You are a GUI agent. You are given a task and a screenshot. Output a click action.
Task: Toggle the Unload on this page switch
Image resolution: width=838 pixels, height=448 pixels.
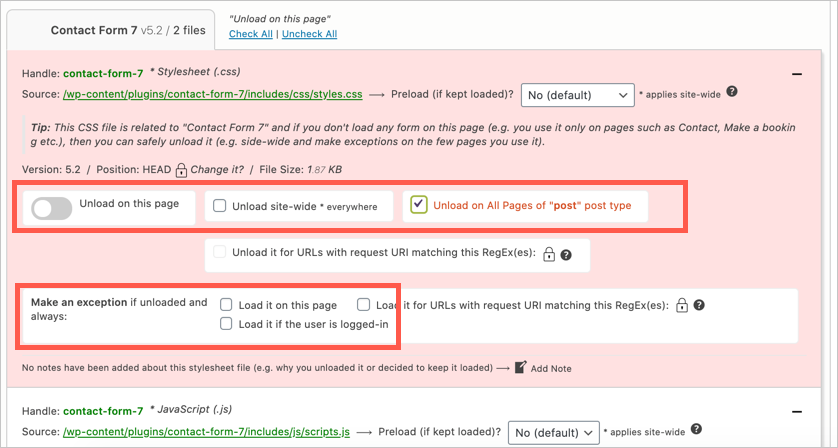click(52, 208)
